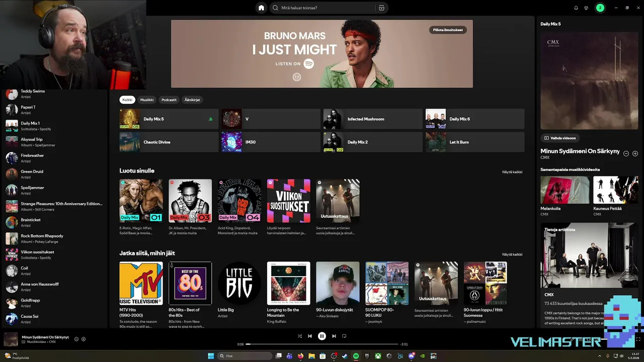
Task: Show all in 'Jatka siitä, mihin jäit'
Action: [512, 254]
